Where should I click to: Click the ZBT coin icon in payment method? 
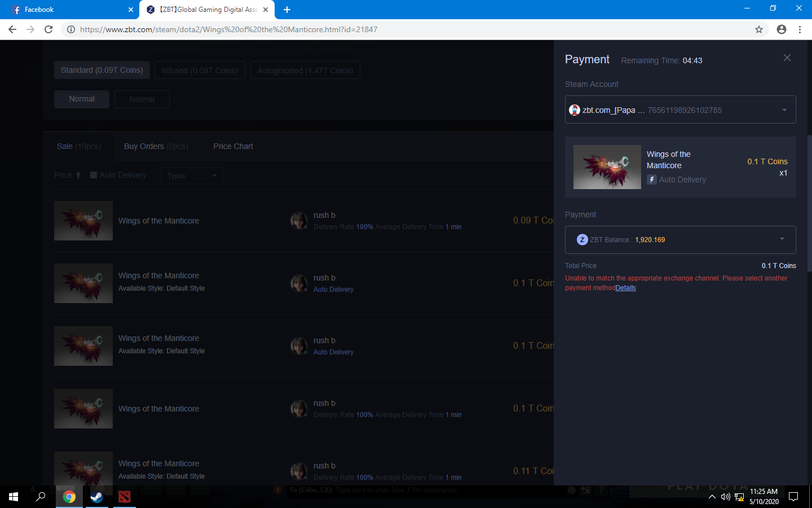pyautogui.click(x=582, y=240)
